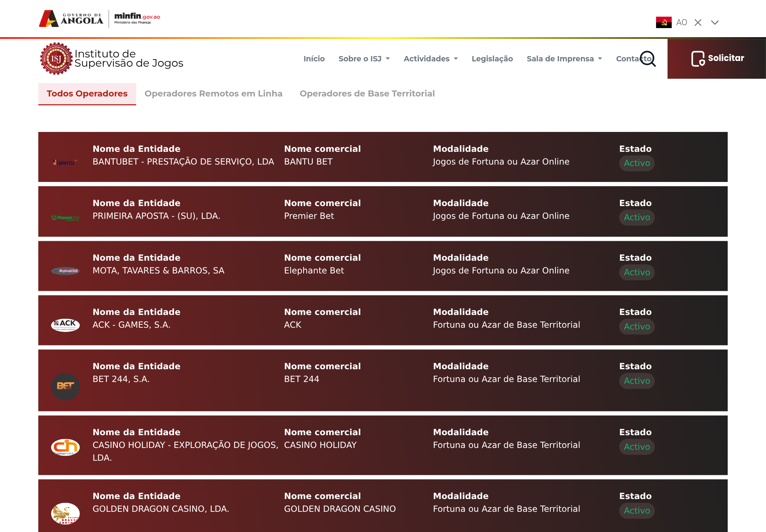Switch to Operadores de Base Territorial tab
Image resolution: width=766 pixels, height=532 pixels.
(367, 94)
